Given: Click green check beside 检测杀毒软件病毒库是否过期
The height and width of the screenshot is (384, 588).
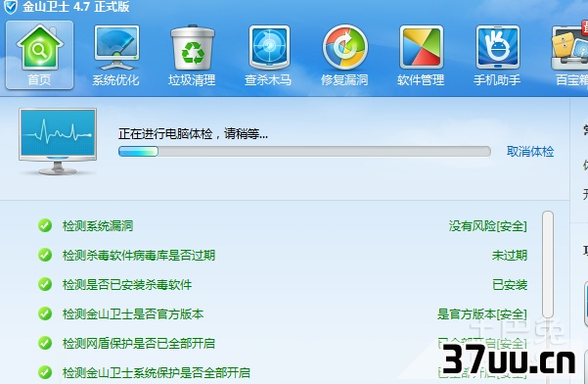Looking at the screenshot, I should coord(45,256).
